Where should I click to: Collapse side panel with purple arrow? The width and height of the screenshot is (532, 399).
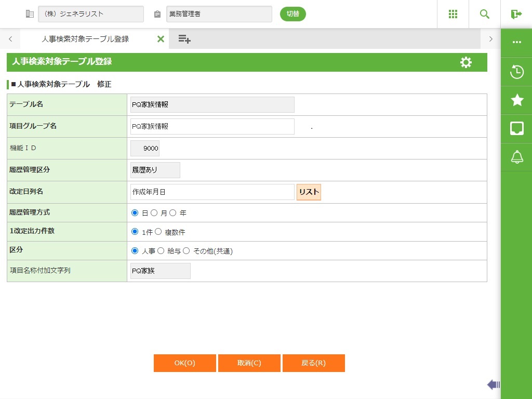[493, 384]
